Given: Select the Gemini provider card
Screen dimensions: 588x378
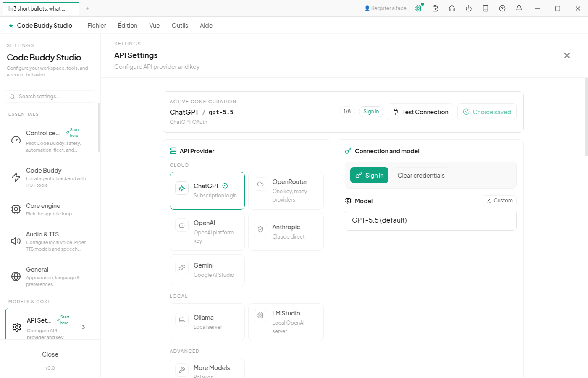Looking at the screenshot, I should coord(207,270).
